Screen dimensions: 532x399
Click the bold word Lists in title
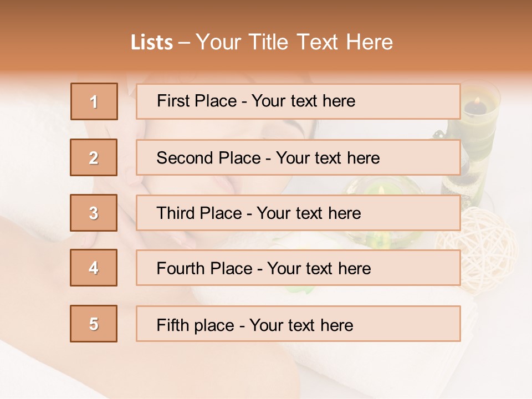(152, 43)
